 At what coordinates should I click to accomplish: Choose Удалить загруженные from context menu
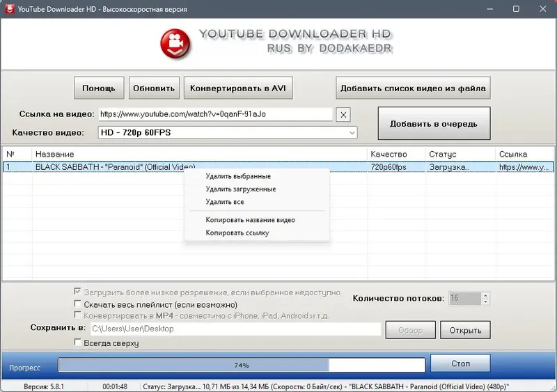(x=257, y=189)
